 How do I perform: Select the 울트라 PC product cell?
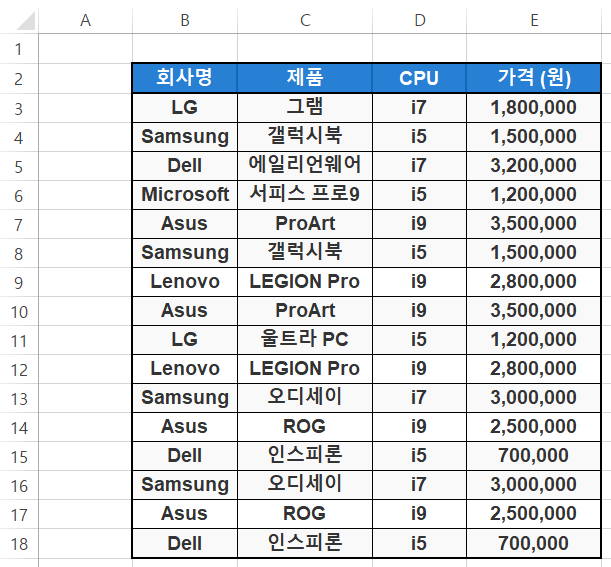pyautogui.click(x=305, y=340)
